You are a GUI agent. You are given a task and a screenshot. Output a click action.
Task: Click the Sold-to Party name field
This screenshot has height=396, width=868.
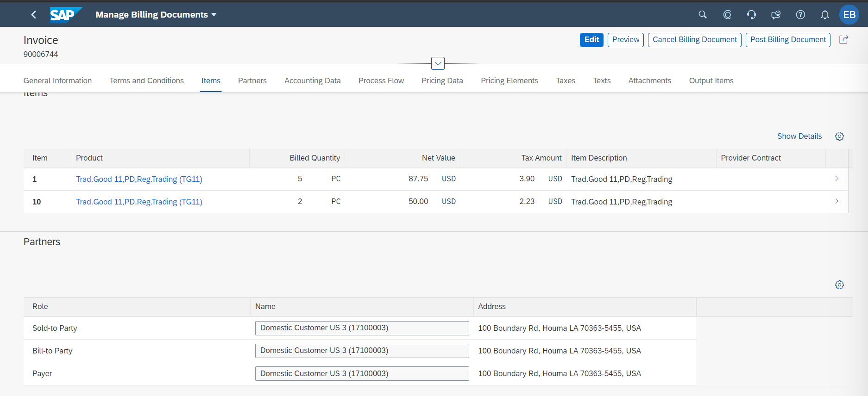[362, 328]
